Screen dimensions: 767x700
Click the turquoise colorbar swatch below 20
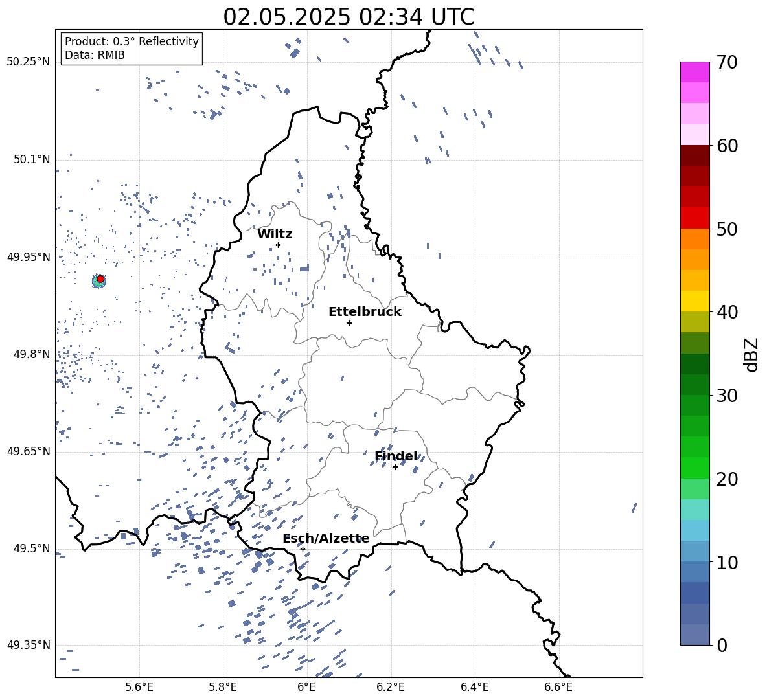pyautogui.click(x=695, y=510)
